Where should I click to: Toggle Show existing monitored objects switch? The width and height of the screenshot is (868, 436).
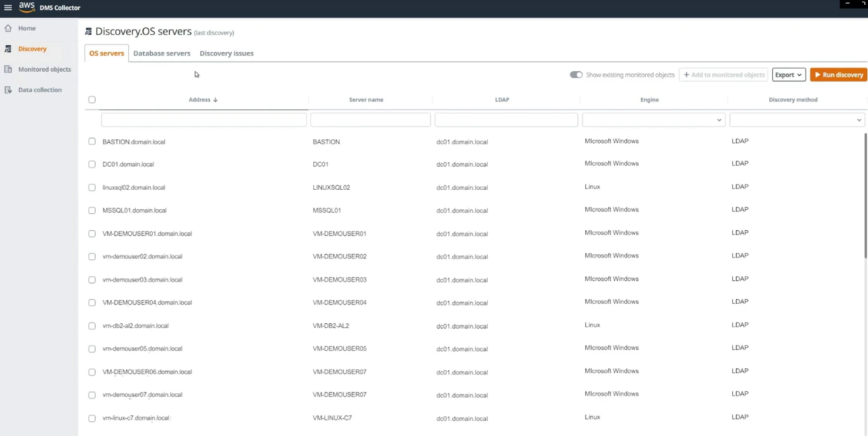click(576, 75)
